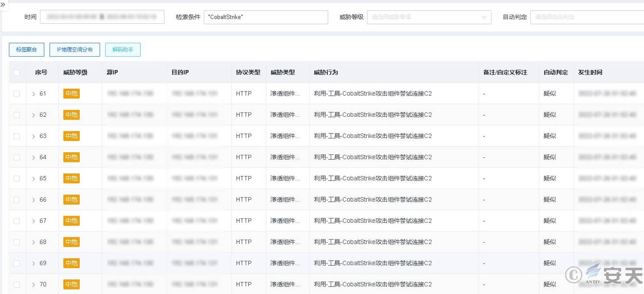Click the 发生时间 column header

click(x=590, y=72)
